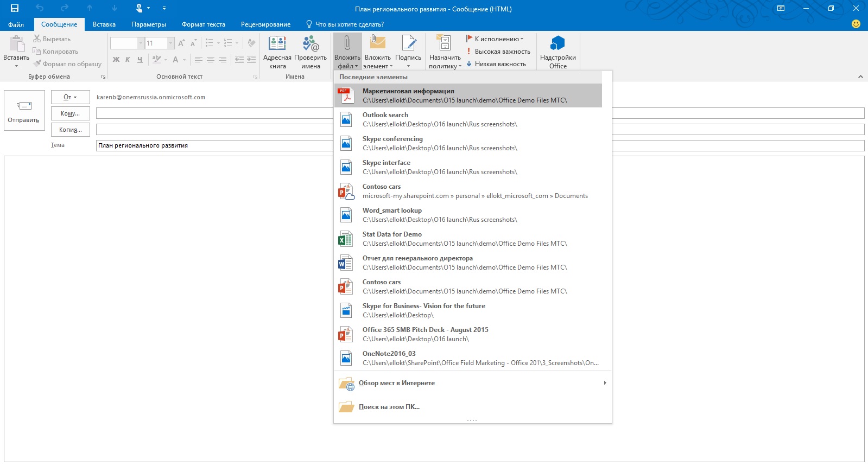Open Надстройки Office add-ins
This screenshot has height=466, width=868.
558,52
